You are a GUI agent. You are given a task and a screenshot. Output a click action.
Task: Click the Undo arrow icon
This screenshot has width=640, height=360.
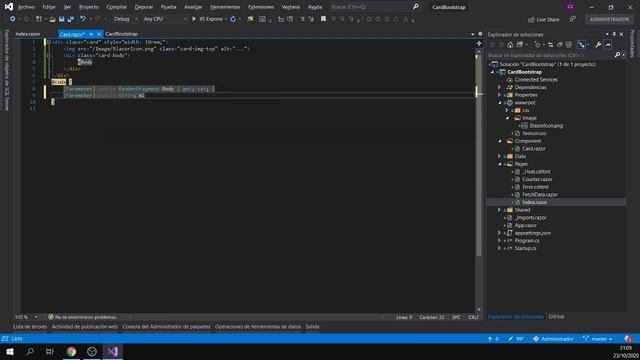[x=83, y=19]
